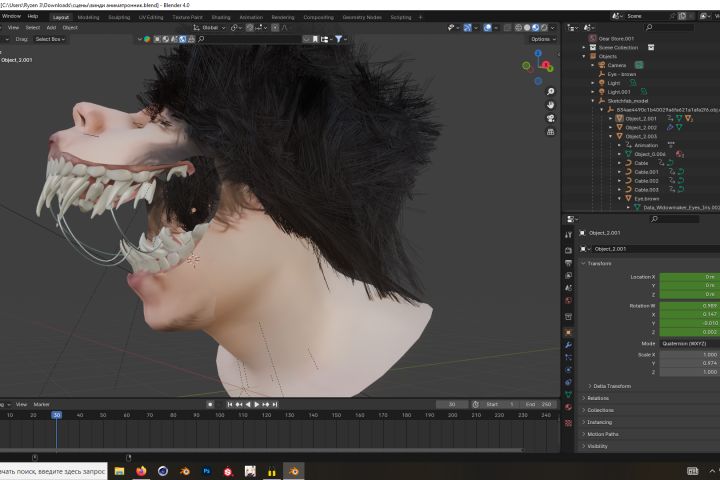The width and height of the screenshot is (720, 480).
Task: Expand the Object_2.001 outliner item
Action: click(611, 118)
